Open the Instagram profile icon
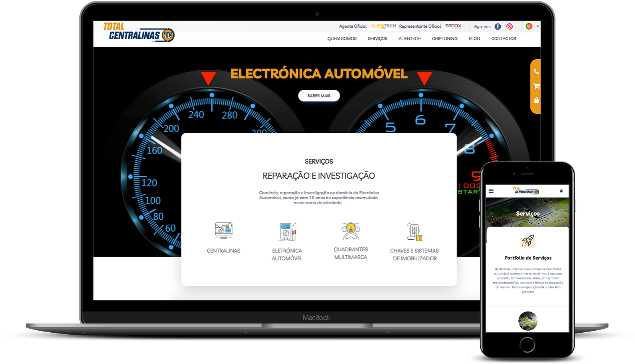 click(x=510, y=26)
